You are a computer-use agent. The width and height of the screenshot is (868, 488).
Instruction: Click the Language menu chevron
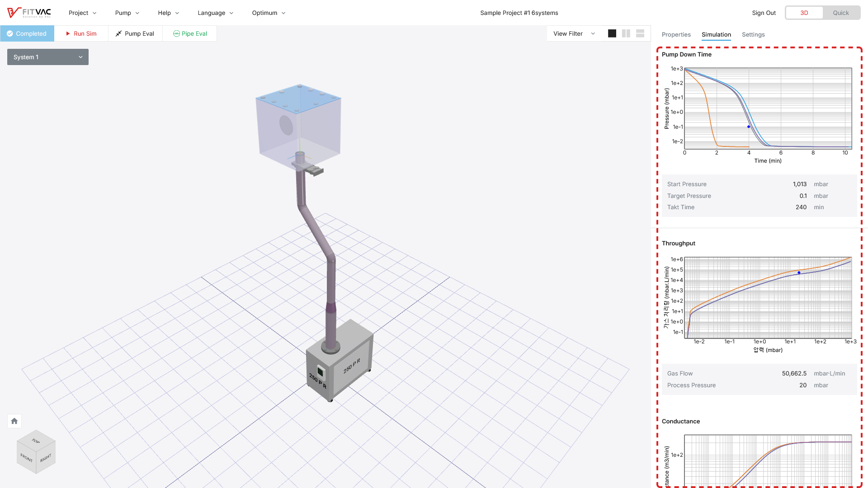point(231,13)
